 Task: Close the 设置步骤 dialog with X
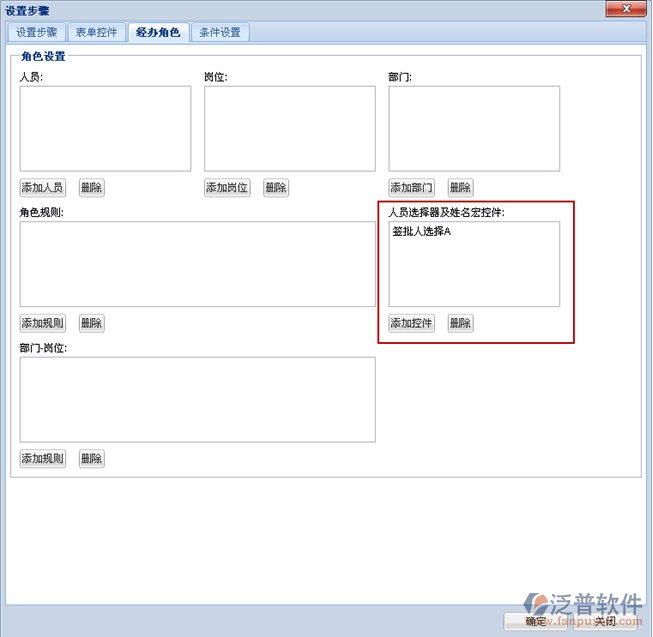click(x=626, y=9)
